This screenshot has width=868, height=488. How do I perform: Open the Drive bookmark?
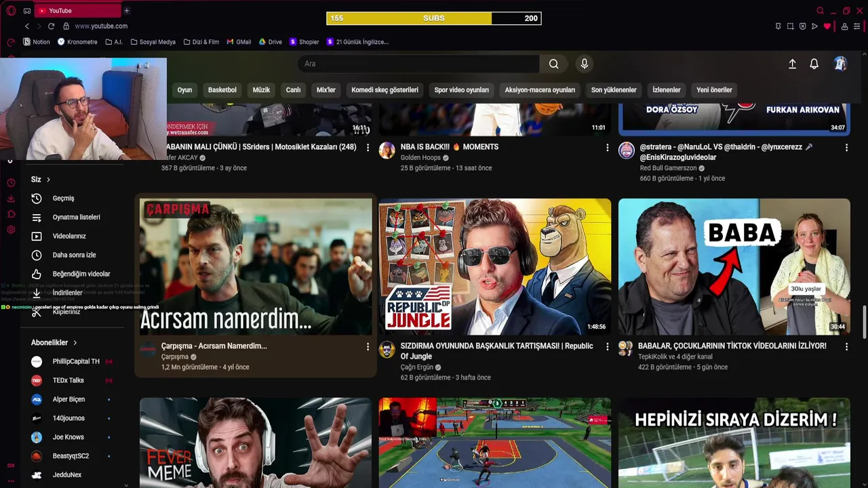pos(271,42)
